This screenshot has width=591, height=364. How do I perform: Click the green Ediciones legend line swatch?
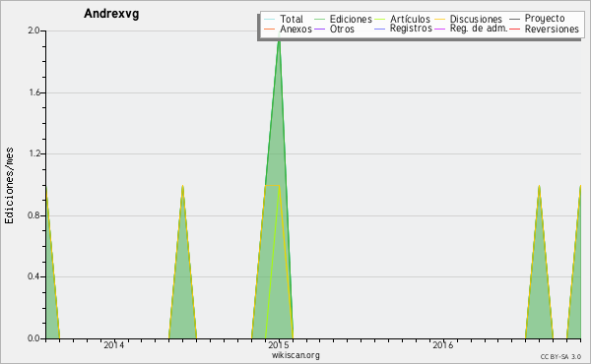(x=319, y=20)
